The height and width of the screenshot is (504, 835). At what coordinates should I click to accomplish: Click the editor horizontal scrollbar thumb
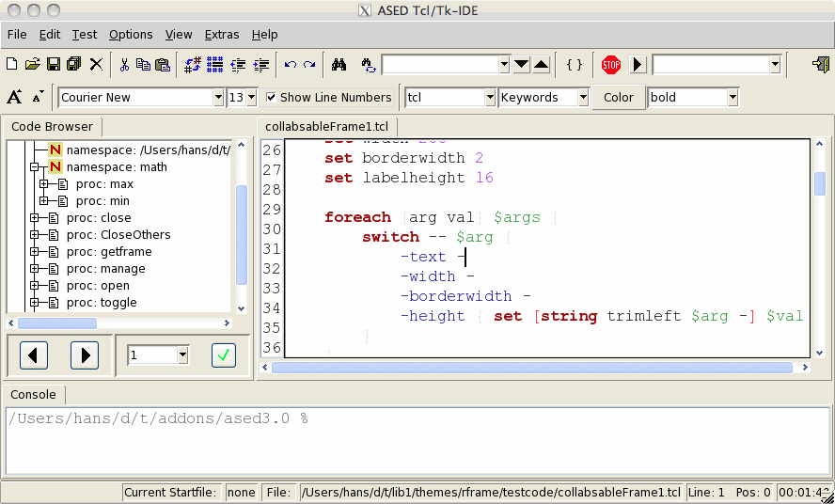coord(531,367)
